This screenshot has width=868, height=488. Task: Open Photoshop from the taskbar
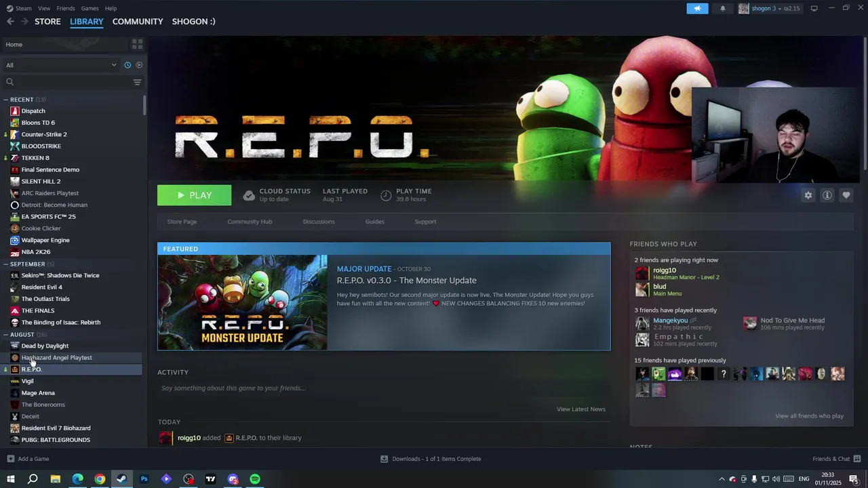click(144, 479)
